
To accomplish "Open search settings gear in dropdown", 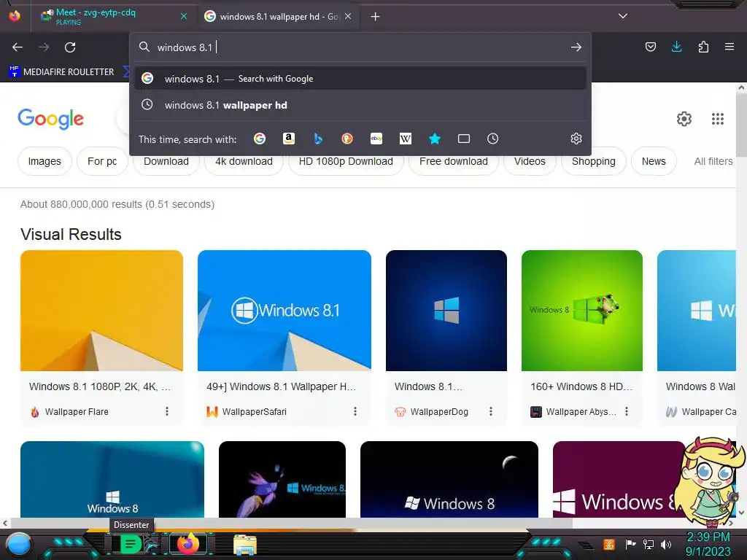I will [x=576, y=139].
